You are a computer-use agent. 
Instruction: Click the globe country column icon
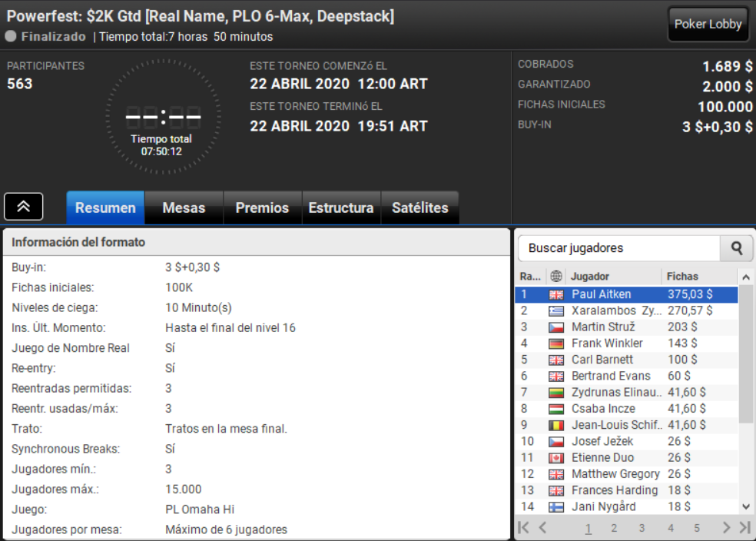click(556, 277)
